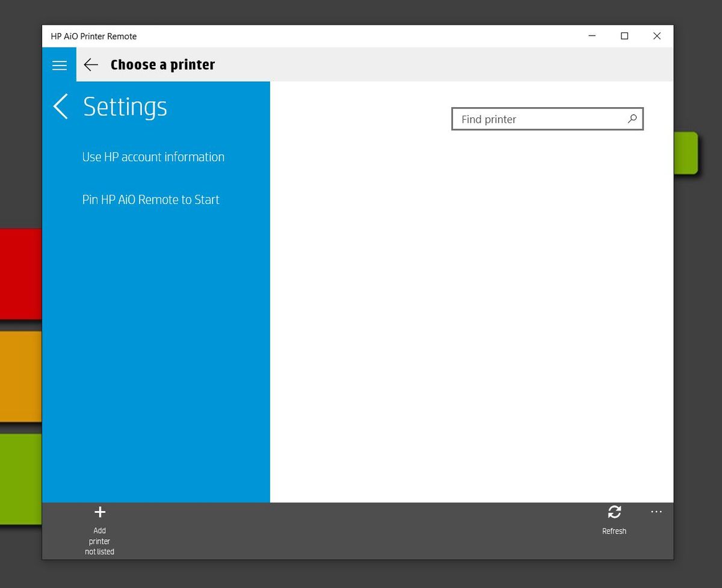
Task: Minimize the HP AiO Printer Remote window
Action: click(591, 36)
